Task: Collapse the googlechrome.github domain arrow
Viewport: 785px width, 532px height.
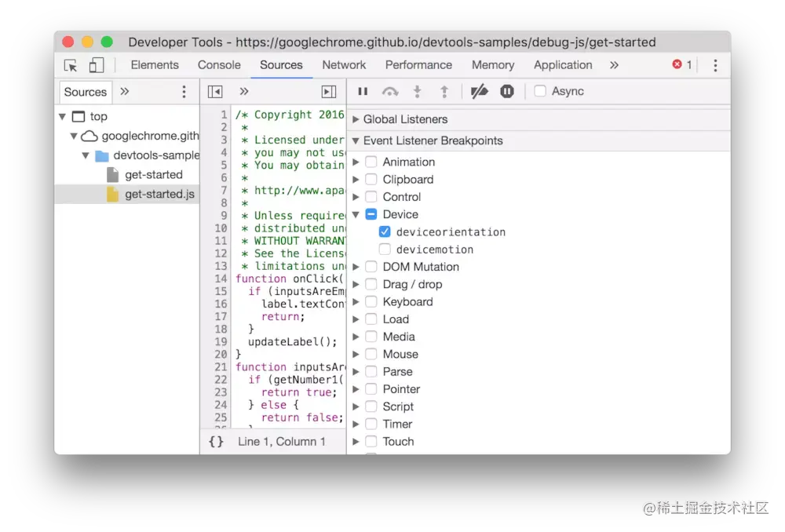Action: [x=74, y=136]
